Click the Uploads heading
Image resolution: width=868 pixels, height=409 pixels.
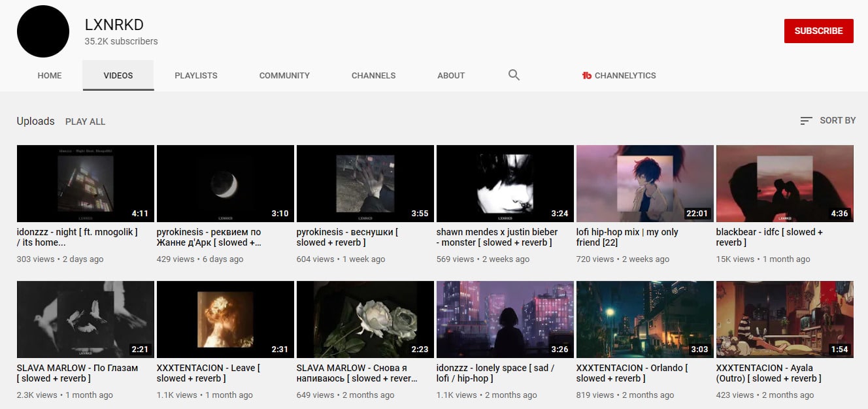point(35,121)
